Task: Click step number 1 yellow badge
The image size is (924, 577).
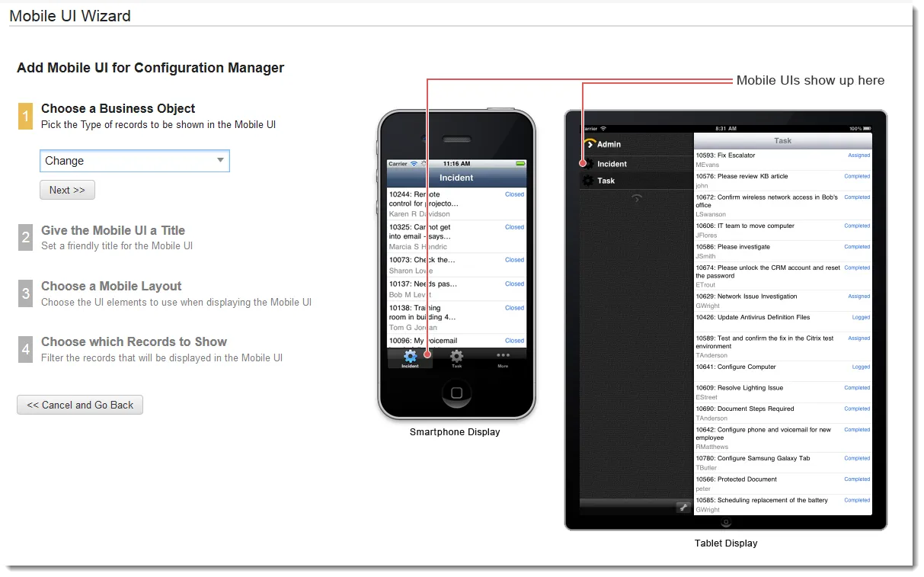Action: click(25, 116)
